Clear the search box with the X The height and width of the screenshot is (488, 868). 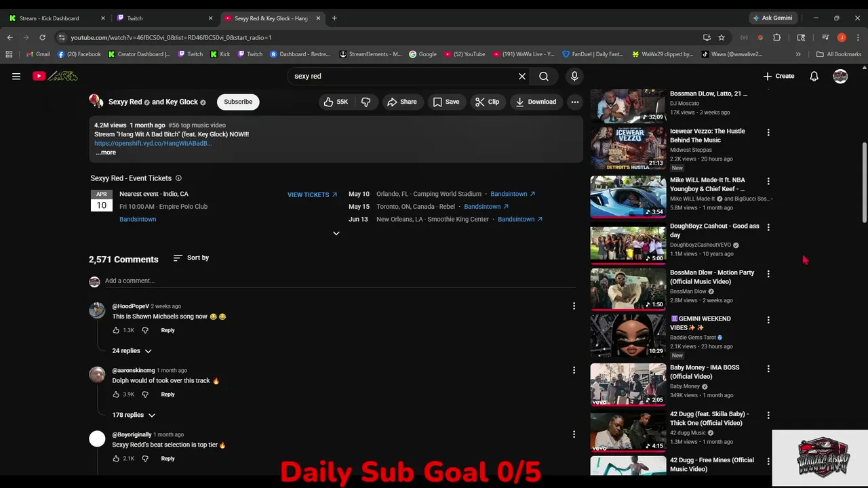click(x=522, y=77)
